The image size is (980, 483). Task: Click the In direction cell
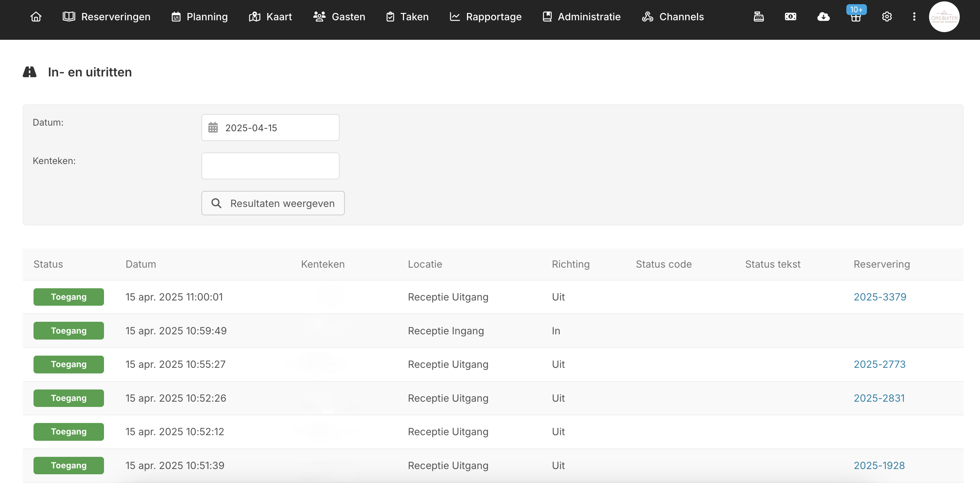coord(556,331)
